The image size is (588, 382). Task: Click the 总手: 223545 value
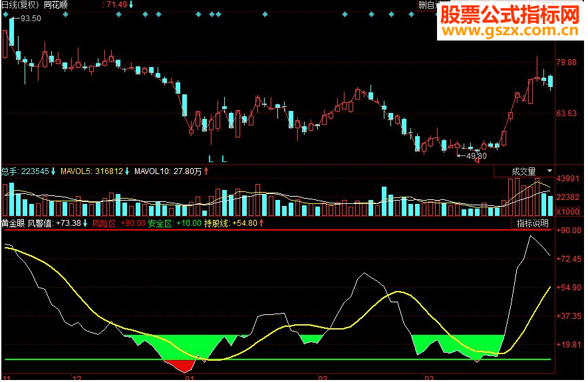[x=25, y=171]
